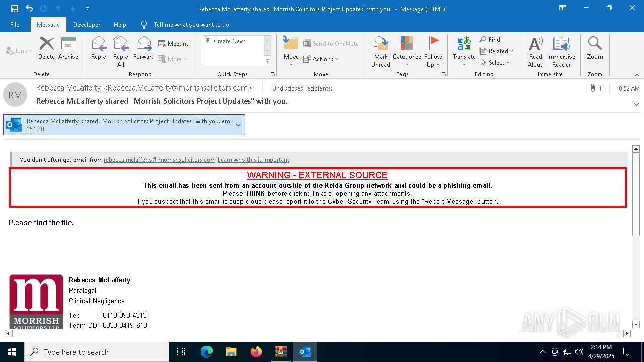
Task: Start Read Aloud
Action: tap(536, 51)
